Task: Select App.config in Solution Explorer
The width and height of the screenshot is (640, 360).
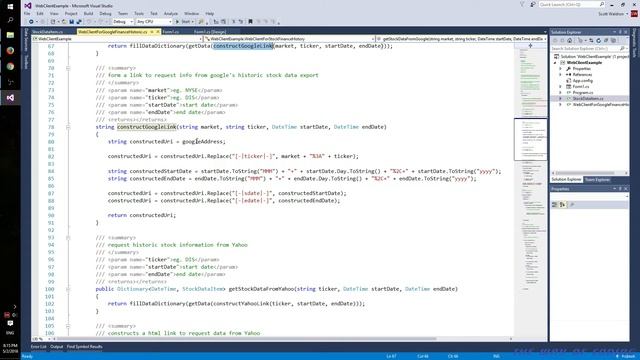Action: (x=582, y=81)
